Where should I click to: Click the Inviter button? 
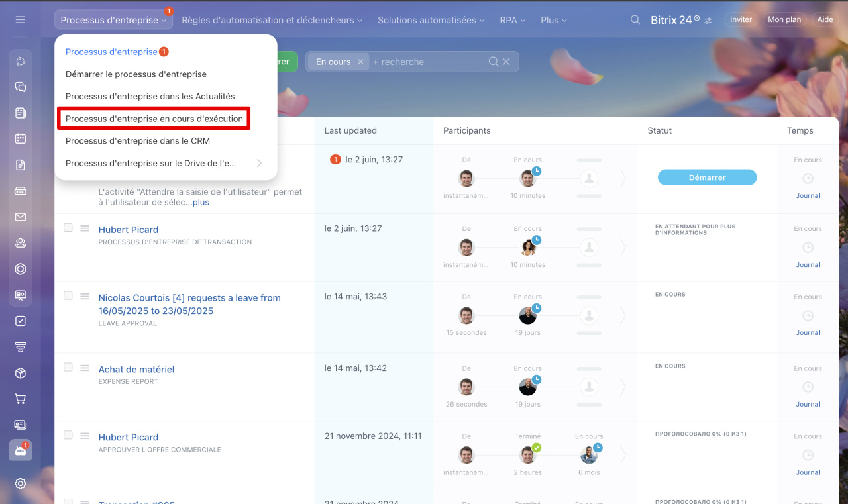741,20
